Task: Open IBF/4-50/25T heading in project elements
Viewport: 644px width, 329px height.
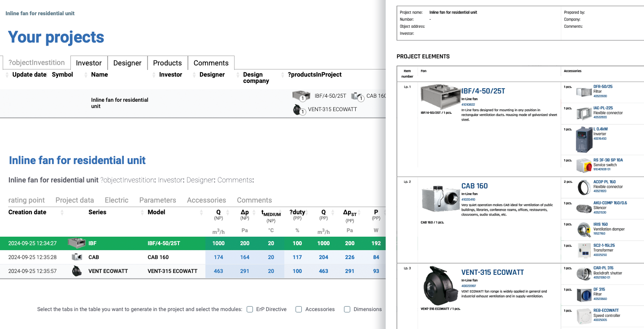Action: point(483,91)
